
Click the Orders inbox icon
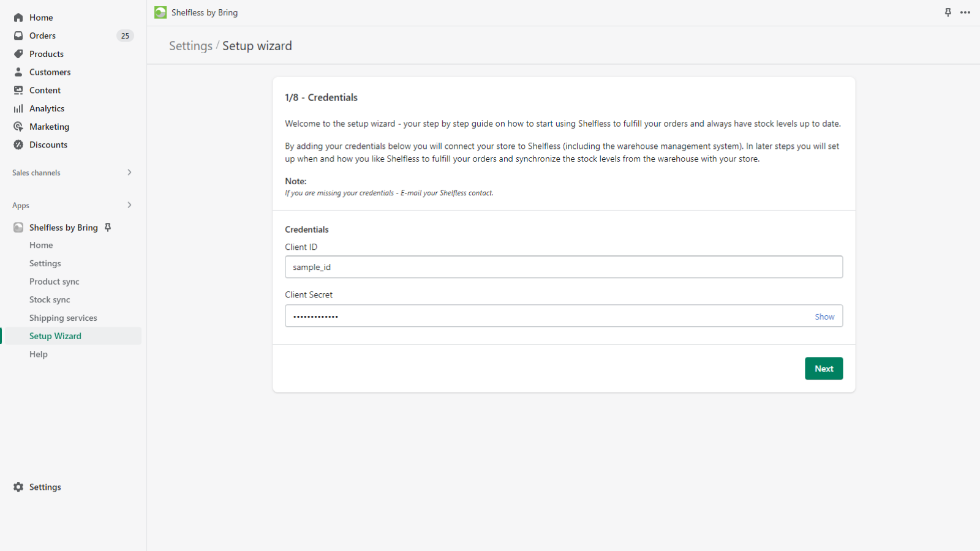(x=18, y=36)
